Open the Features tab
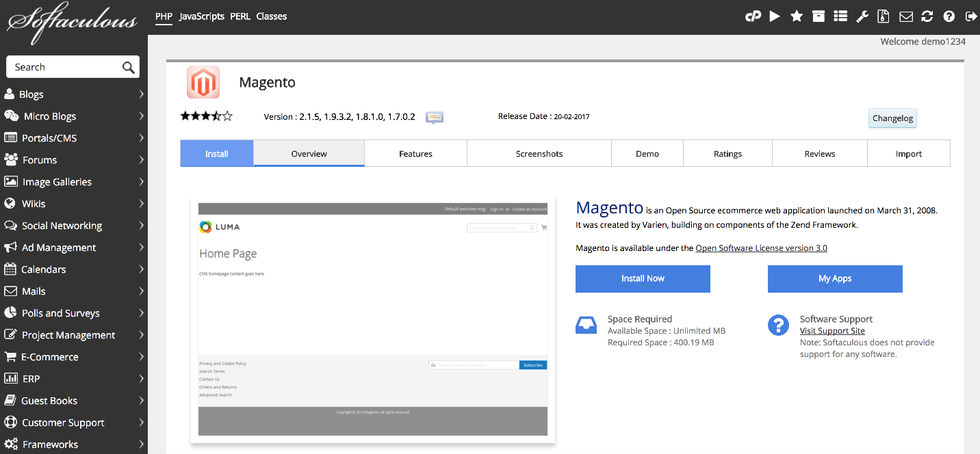Image resolution: width=980 pixels, height=454 pixels. coord(415,154)
